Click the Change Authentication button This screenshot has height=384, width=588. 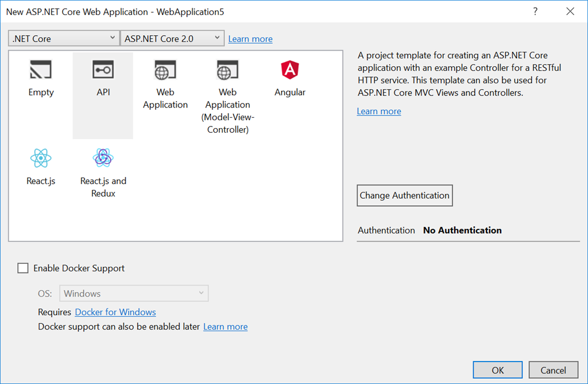click(x=404, y=195)
